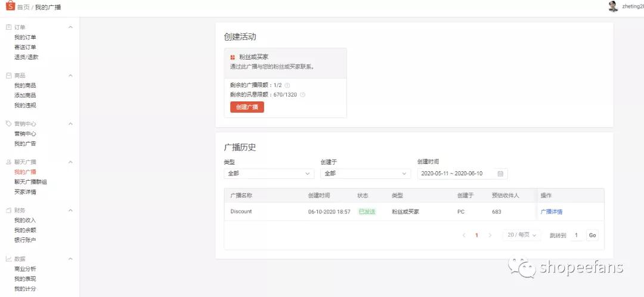644x297 pixels.
Task: Click the zheting username text
Action: click(633, 7)
